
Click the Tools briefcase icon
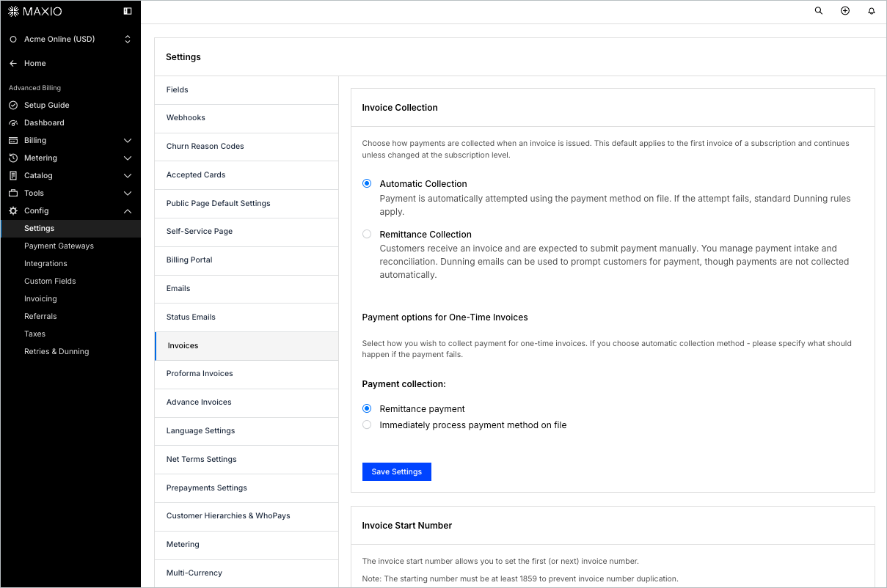13,193
